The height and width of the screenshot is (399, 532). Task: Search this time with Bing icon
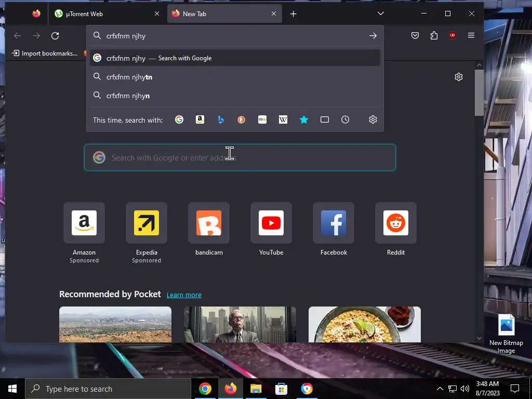click(x=221, y=119)
